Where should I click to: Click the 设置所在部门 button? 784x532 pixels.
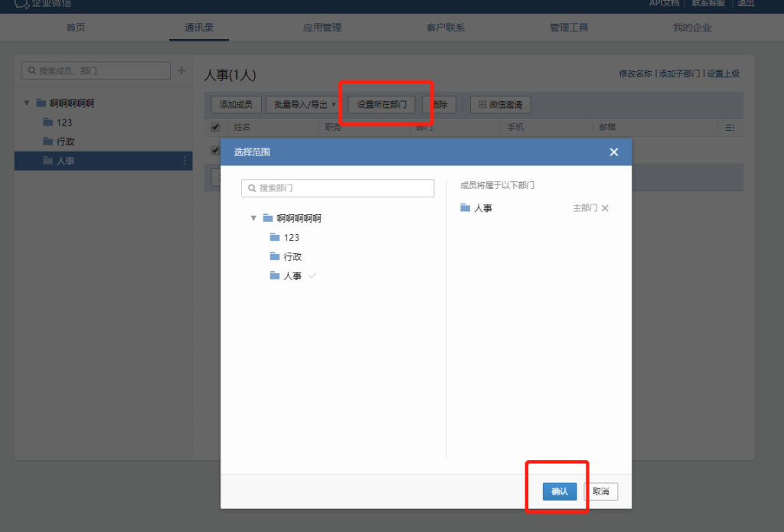coord(381,105)
